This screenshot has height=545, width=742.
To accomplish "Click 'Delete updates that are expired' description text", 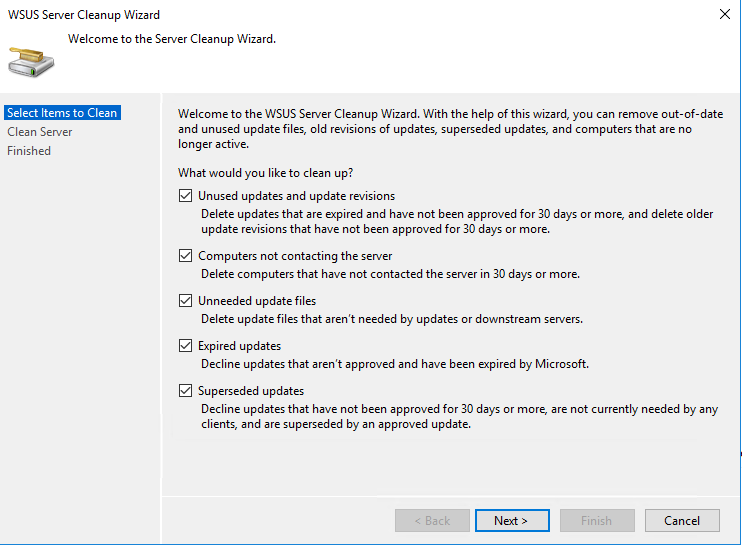I will point(457,221).
